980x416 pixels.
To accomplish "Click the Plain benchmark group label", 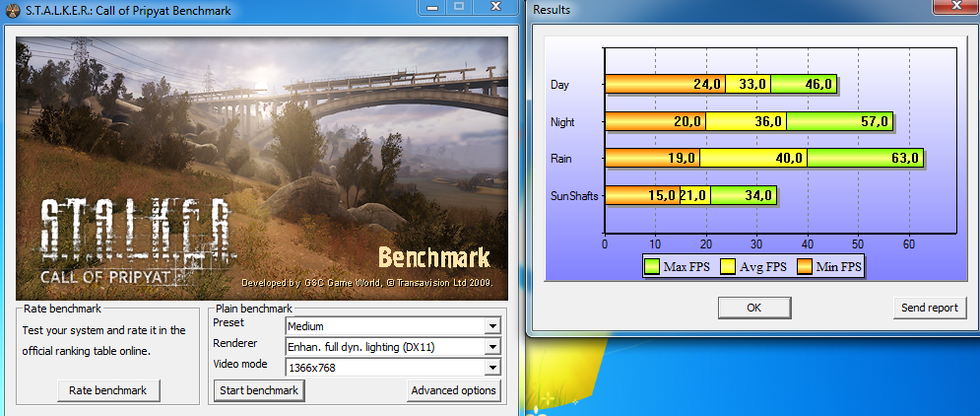I will click(254, 309).
